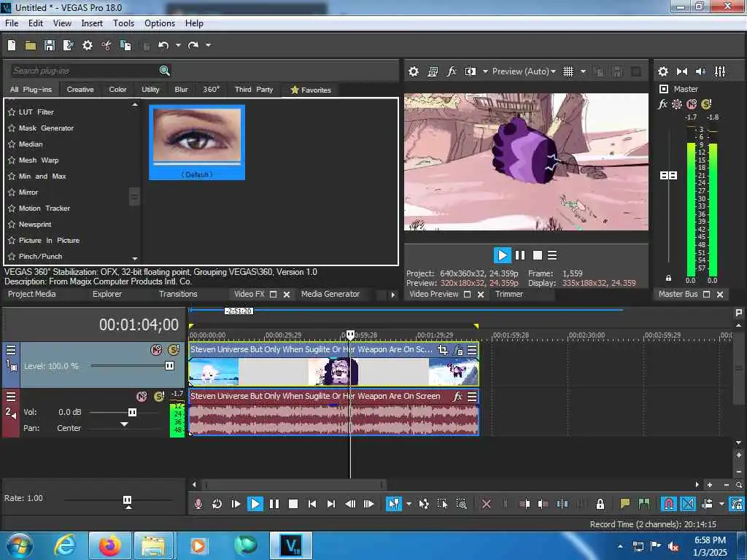Open project properties gear in main toolbar
This screenshot has width=747, height=560.
88,45
